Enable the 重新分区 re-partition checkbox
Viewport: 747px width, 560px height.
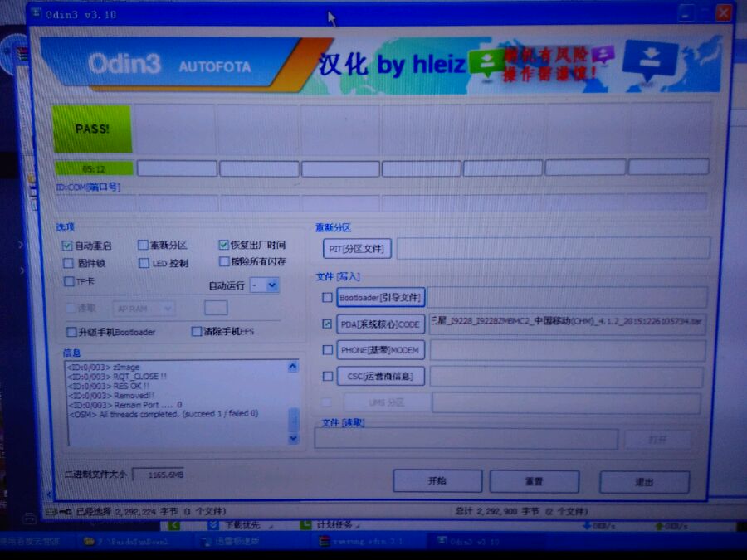click(x=143, y=245)
